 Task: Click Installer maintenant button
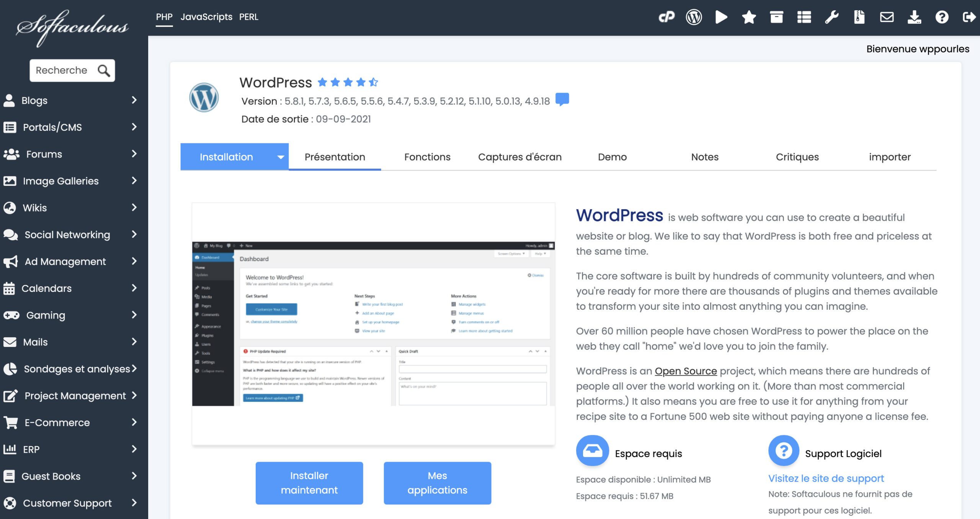tap(309, 483)
